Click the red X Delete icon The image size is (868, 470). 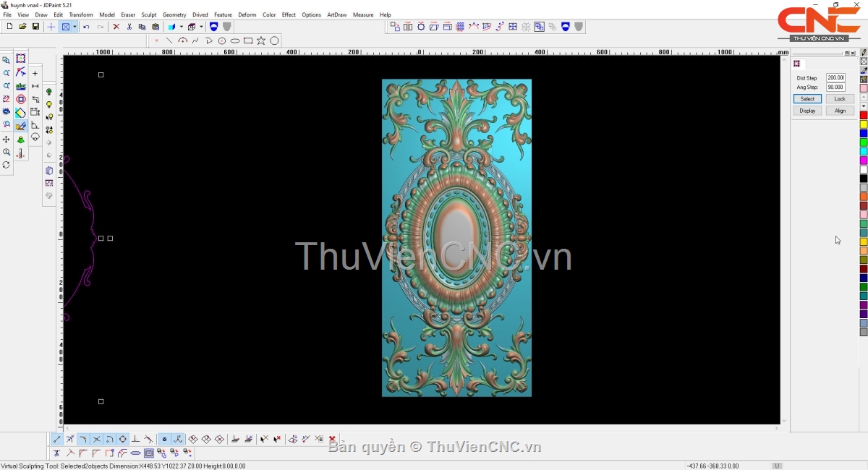tap(116, 27)
